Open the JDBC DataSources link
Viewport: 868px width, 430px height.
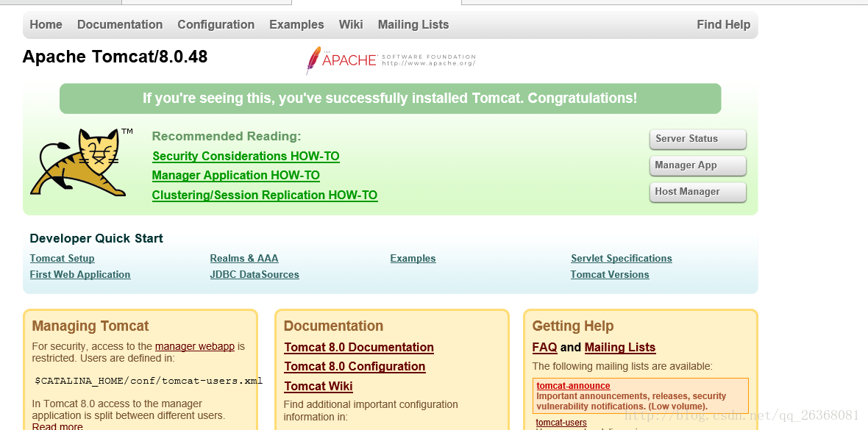pyautogui.click(x=255, y=274)
